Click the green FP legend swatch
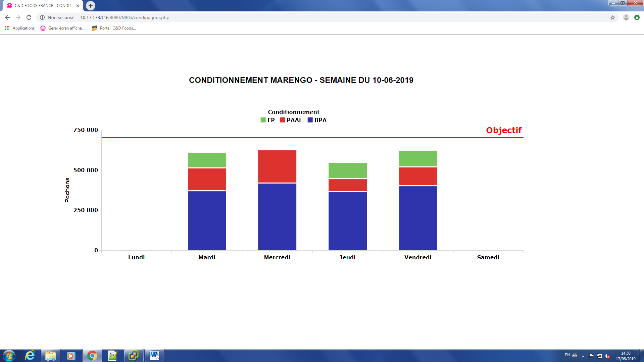644x362 pixels. pyautogui.click(x=263, y=120)
